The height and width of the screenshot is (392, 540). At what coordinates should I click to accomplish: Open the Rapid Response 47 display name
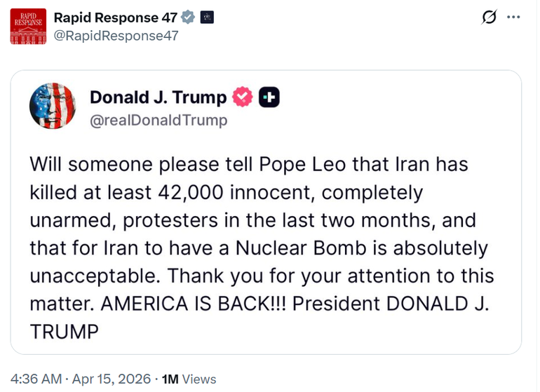tap(115, 18)
